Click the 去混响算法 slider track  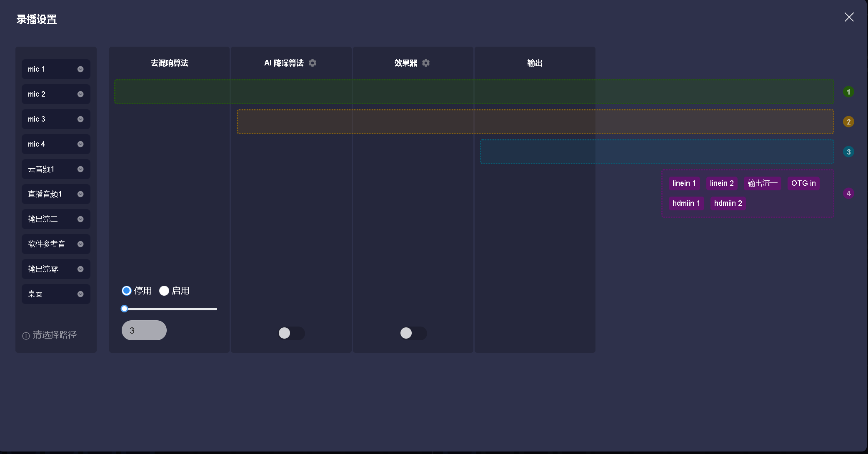[x=171, y=309]
